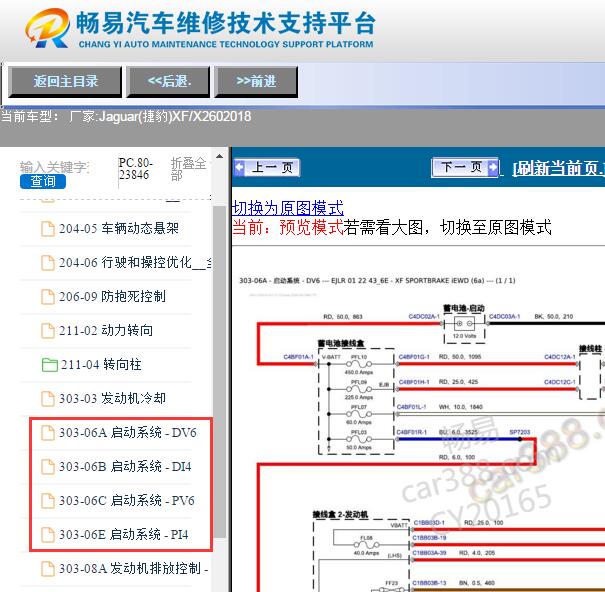The image size is (605, 592).
Task: Open 303-08A 发动机排放控制 entry
Action: pos(134,568)
